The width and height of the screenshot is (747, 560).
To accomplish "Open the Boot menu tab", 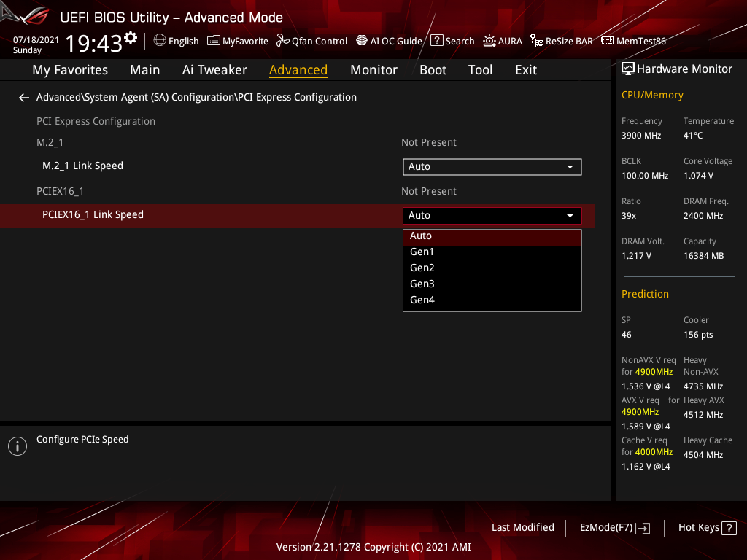I will (x=433, y=69).
